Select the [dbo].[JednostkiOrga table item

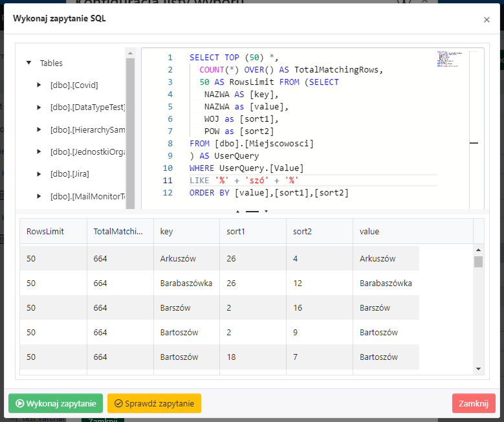87,151
